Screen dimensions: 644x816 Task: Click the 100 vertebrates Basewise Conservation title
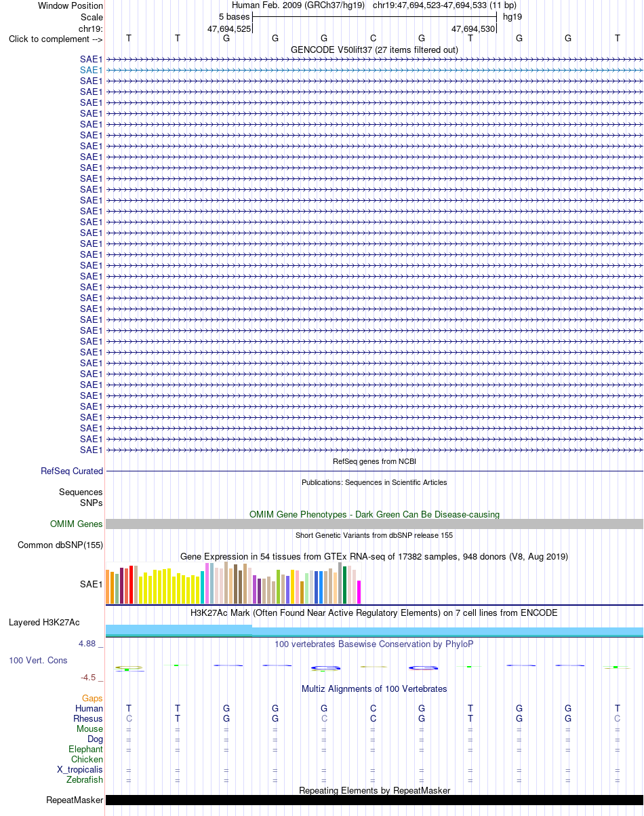point(374,644)
